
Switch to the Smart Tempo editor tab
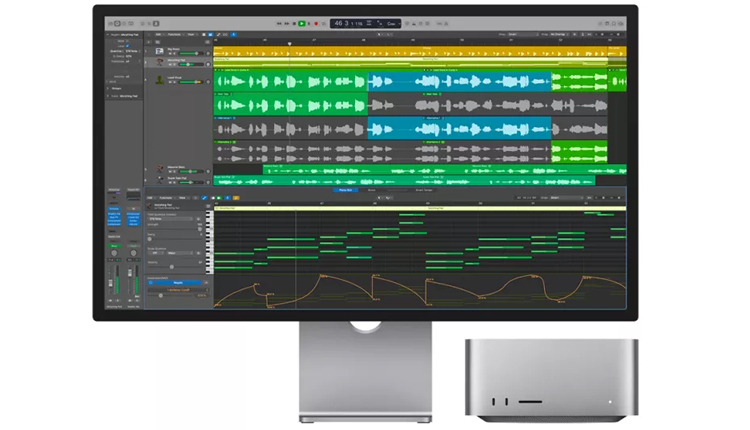(423, 189)
